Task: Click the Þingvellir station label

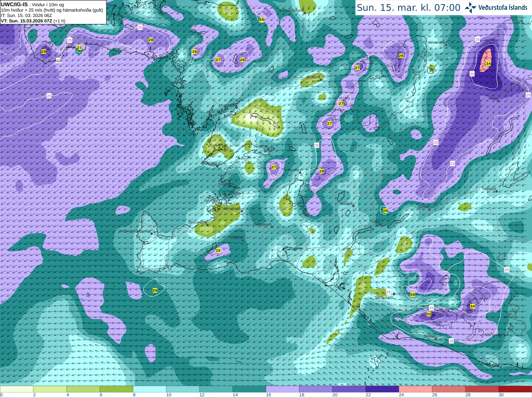Action: pos(291,170)
